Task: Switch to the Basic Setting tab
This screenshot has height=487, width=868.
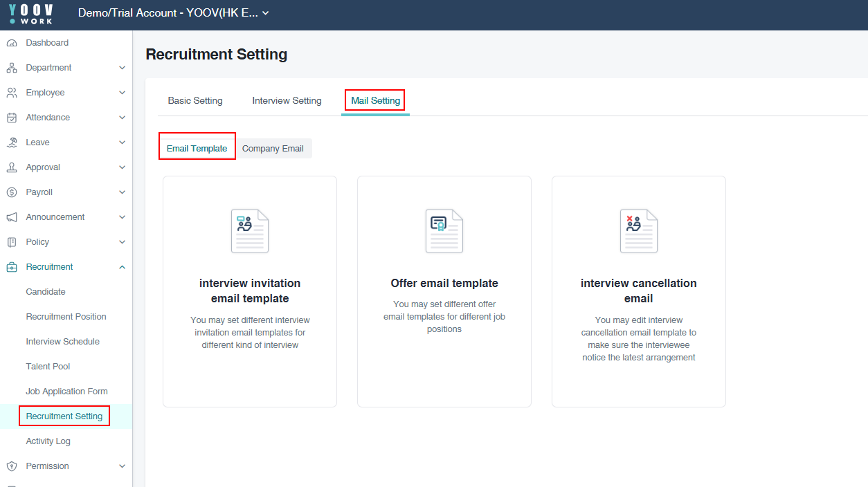Action: click(x=195, y=100)
